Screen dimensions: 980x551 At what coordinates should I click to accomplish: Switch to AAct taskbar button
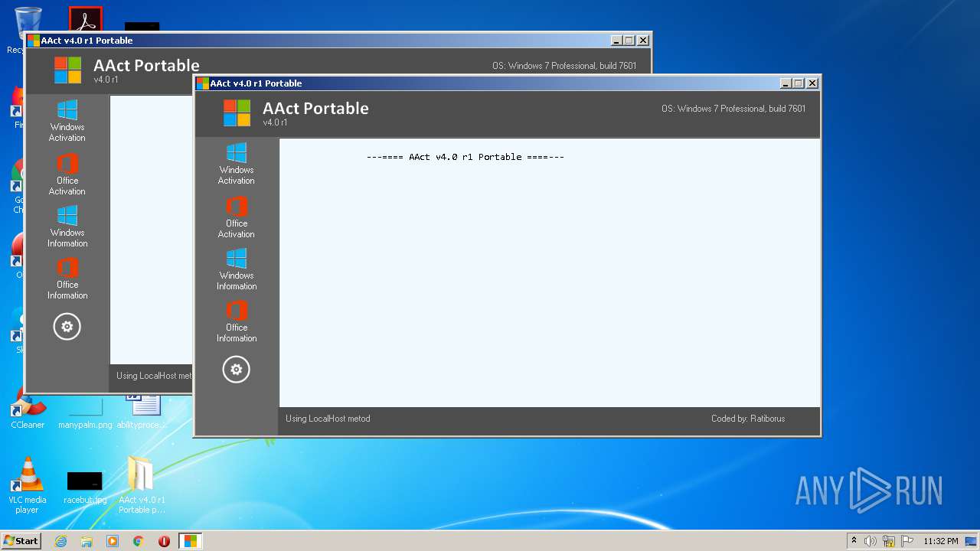tap(191, 541)
